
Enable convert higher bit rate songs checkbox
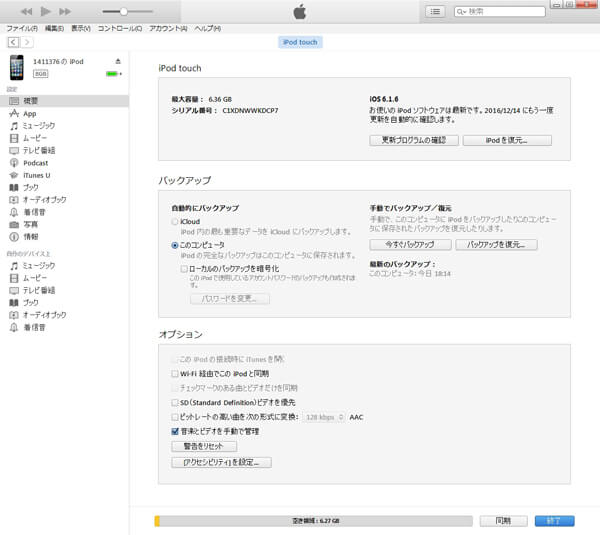[175, 417]
